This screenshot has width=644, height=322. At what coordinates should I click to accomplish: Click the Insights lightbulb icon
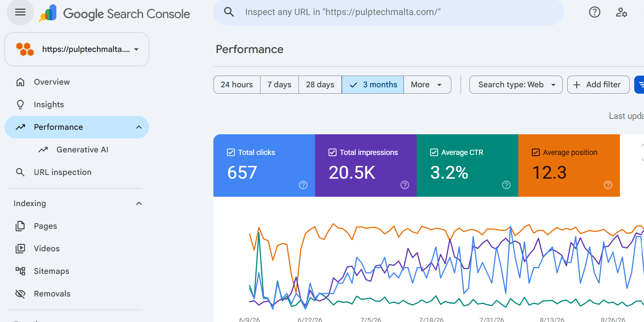pyautogui.click(x=20, y=105)
